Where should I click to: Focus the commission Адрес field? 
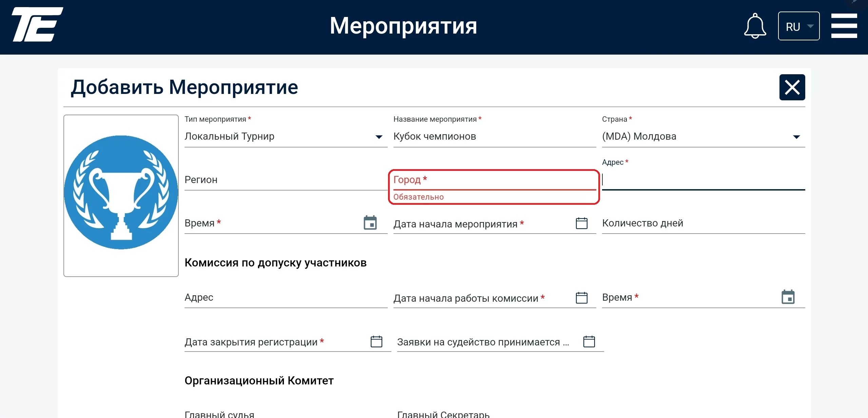[x=286, y=297]
